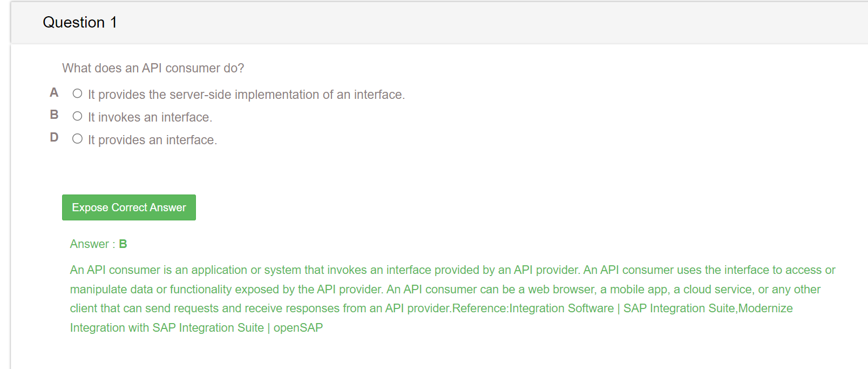
Task: Select the "It provides an interface." answer text
Action: tap(152, 140)
